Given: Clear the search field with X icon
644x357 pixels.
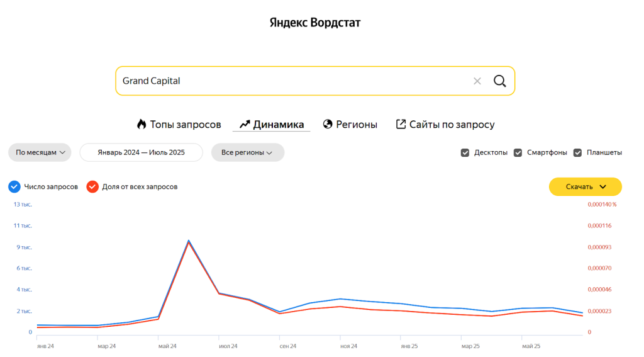Looking at the screenshot, I should point(477,81).
